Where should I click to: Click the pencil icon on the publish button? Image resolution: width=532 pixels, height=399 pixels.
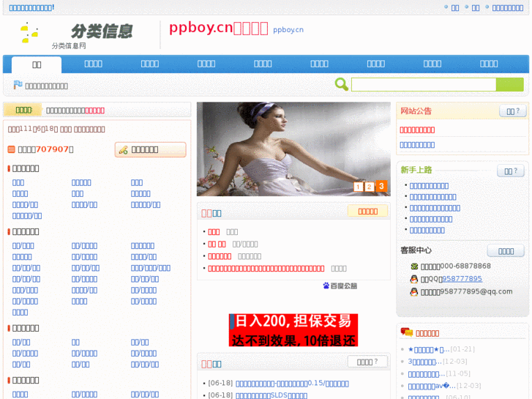123,150
